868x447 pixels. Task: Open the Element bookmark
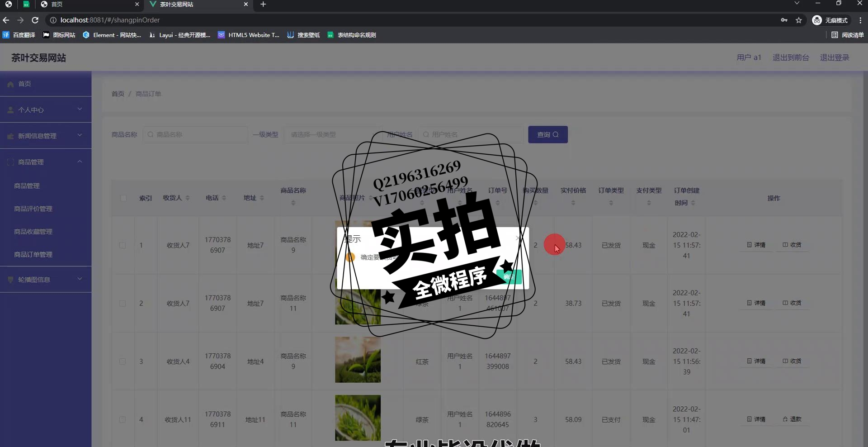click(112, 35)
